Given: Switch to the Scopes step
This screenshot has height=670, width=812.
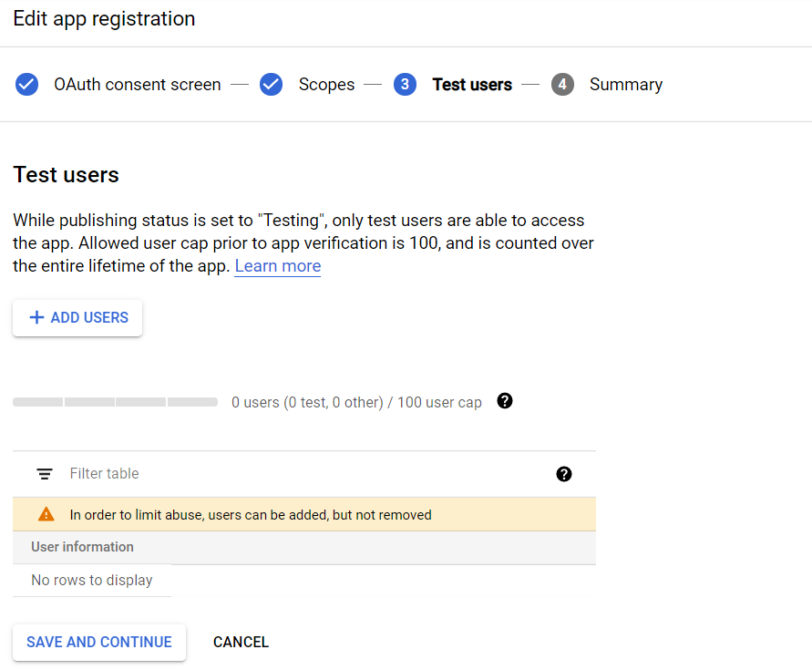Looking at the screenshot, I should (326, 85).
